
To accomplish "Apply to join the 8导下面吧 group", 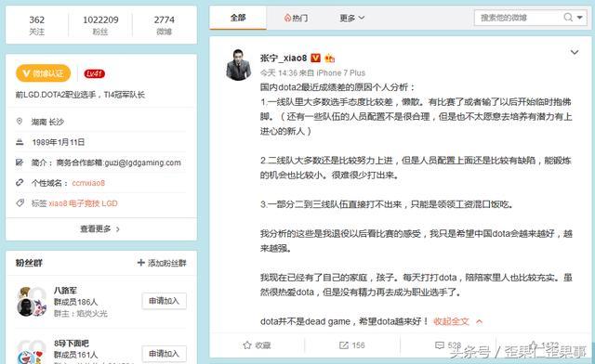I will [x=164, y=354].
